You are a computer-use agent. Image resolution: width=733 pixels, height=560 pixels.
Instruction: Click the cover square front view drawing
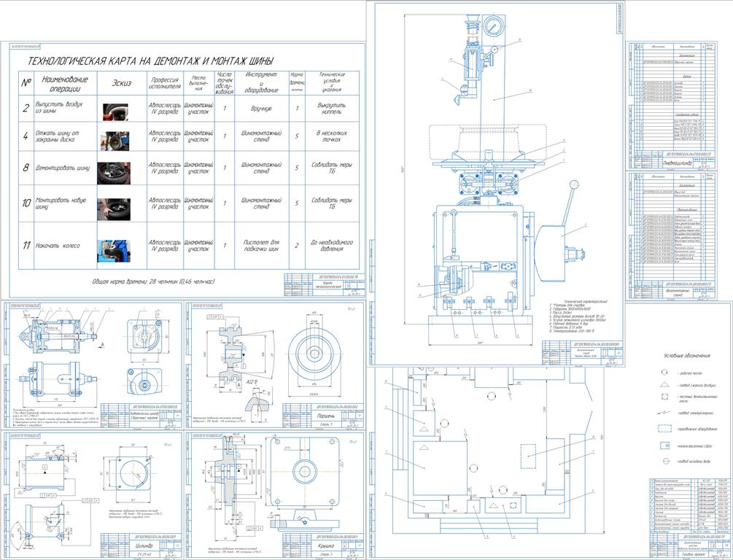305,471
